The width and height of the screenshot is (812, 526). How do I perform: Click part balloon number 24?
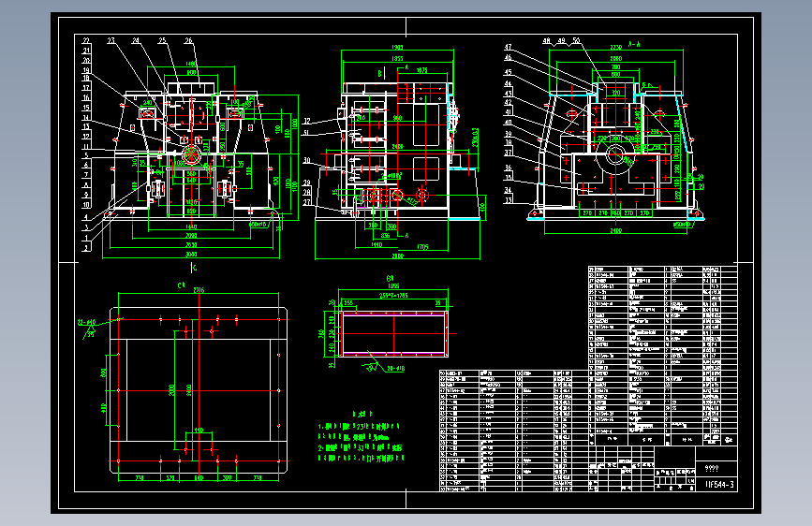pos(136,40)
